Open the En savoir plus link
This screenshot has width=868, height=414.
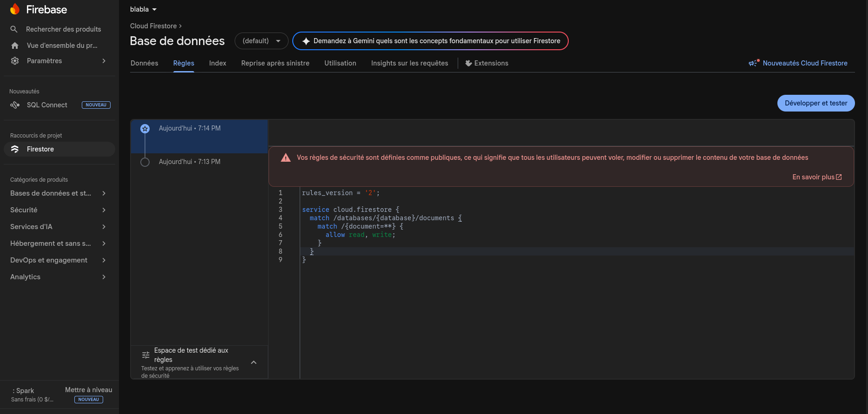click(817, 177)
